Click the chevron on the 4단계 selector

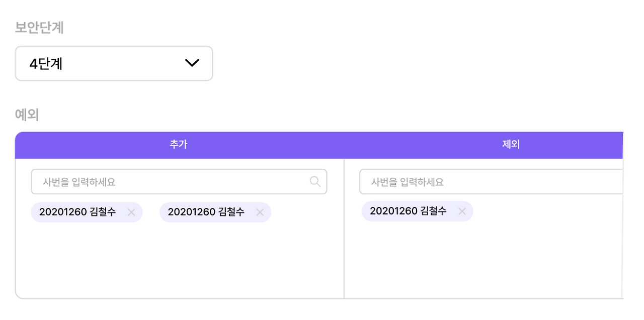191,63
